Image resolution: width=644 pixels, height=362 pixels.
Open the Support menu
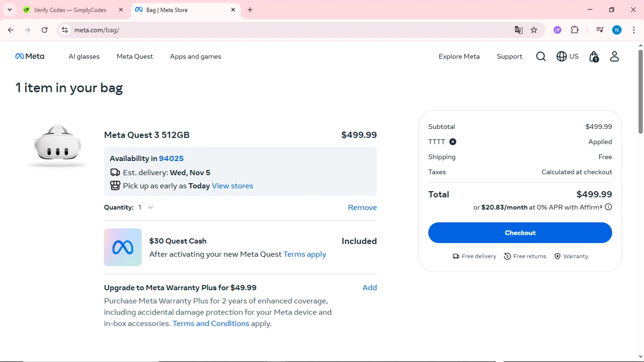coord(509,56)
